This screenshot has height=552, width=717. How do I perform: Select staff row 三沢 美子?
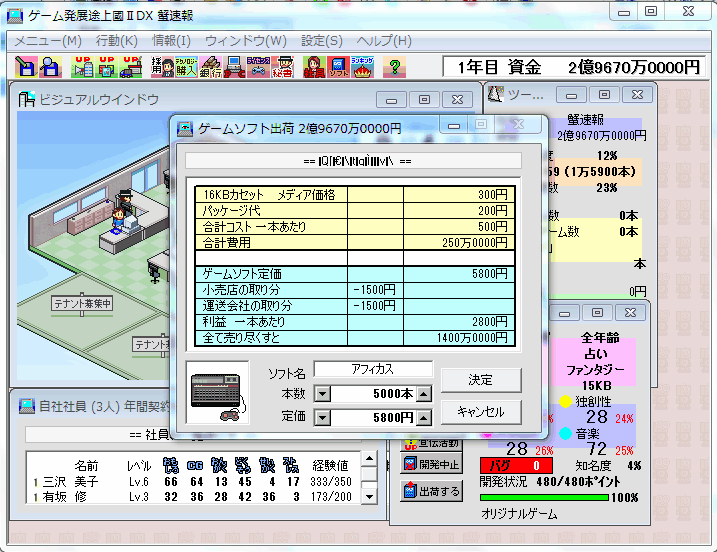coord(194,482)
